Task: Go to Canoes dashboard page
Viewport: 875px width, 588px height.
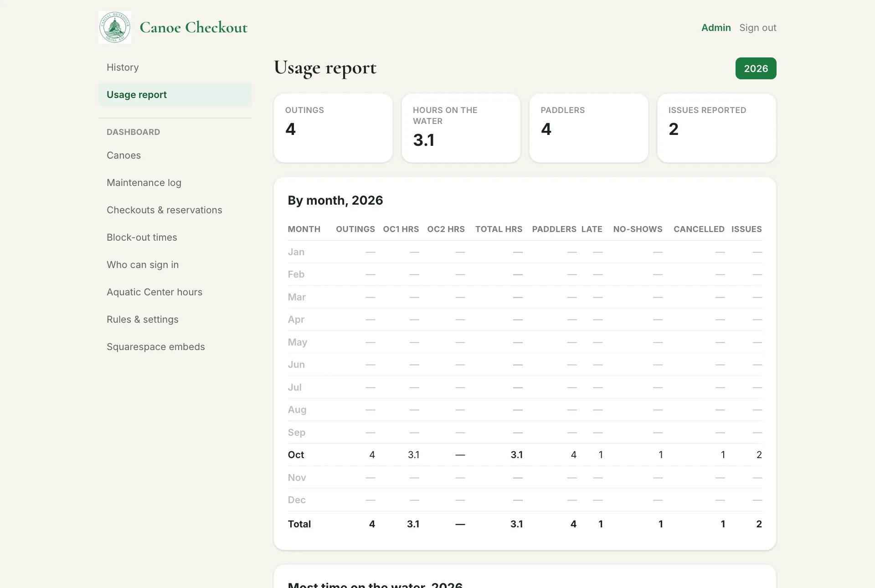Action: (x=175, y=155)
